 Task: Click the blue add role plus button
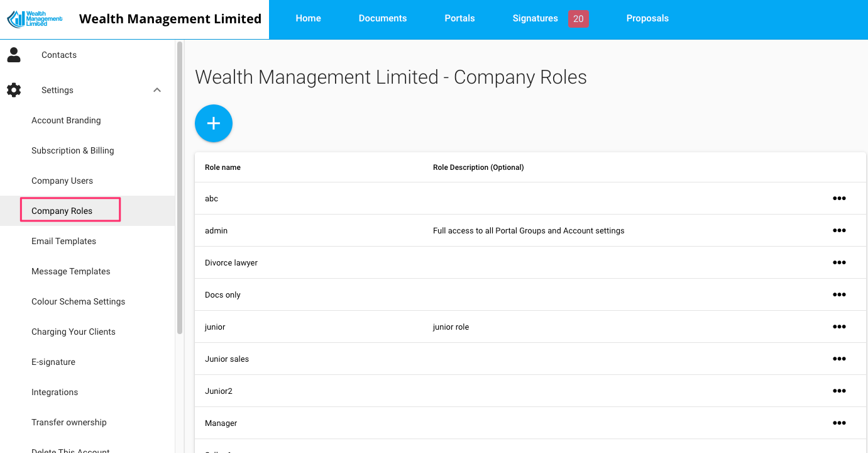tap(214, 123)
